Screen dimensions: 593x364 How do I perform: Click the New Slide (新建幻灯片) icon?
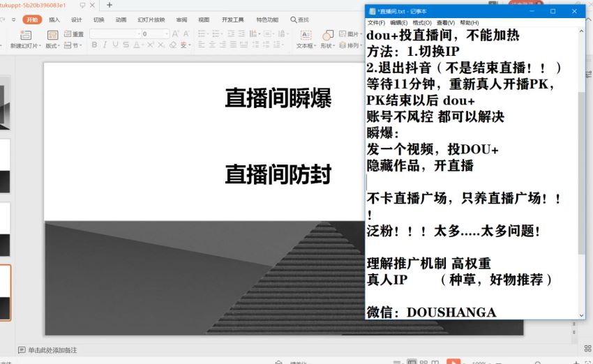click(x=26, y=35)
